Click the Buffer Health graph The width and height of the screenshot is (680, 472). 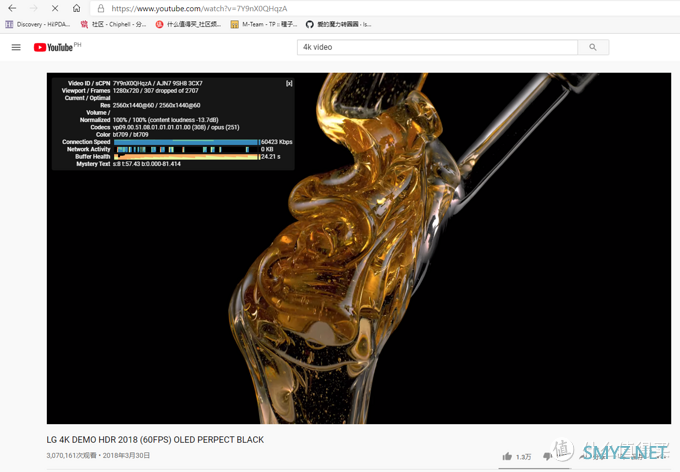(186, 157)
